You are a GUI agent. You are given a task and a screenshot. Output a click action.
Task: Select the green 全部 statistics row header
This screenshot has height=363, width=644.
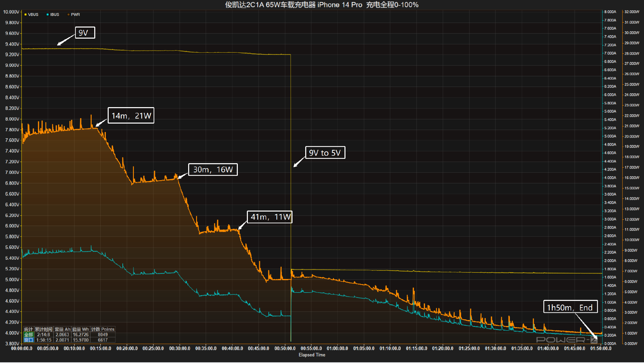29,335
